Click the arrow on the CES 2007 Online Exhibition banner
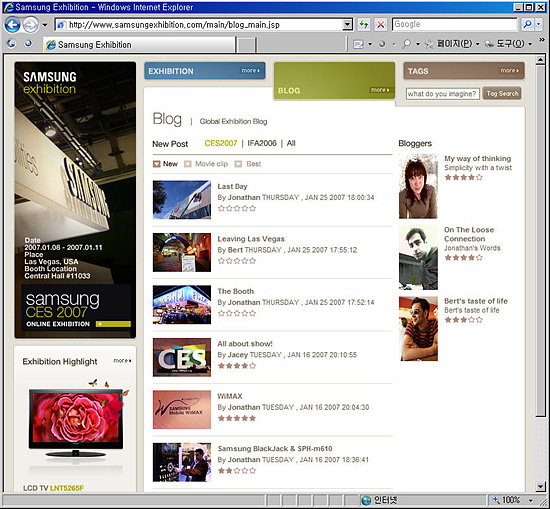The image size is (550, 509). coord(113,324)
